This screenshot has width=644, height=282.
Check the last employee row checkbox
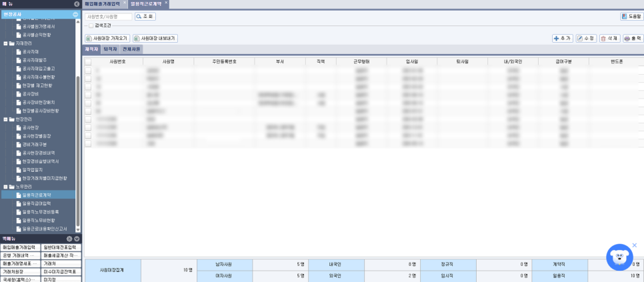pyautogui.click(x=88, y=144)
